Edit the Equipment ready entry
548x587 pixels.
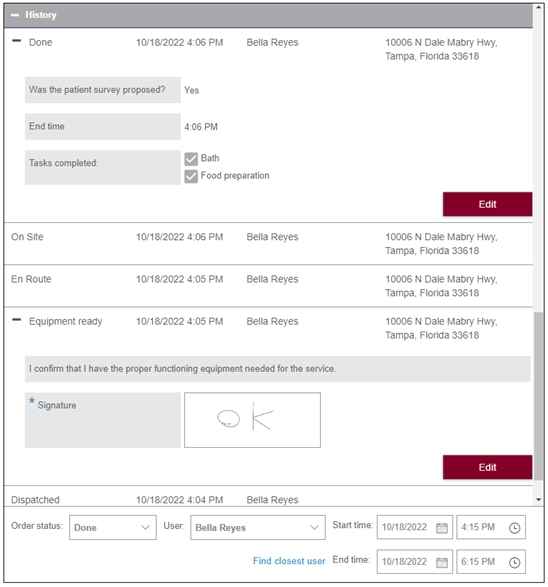(x=487, y=467)
